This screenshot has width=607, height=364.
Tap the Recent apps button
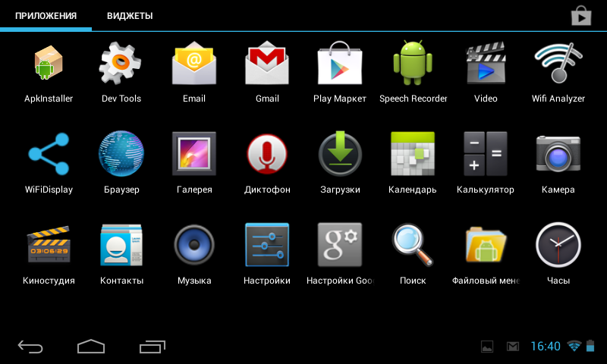[153, 347]
